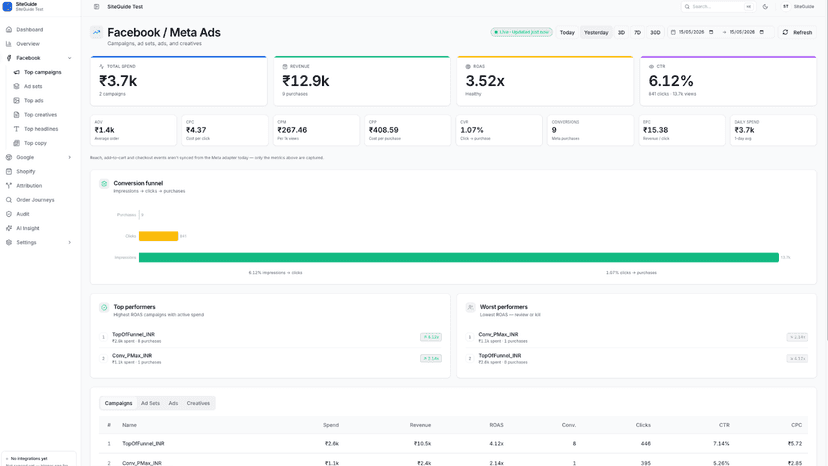Open Top headlines in the sidebar
This screenshot has height=466, width=828.
point(41,129)
